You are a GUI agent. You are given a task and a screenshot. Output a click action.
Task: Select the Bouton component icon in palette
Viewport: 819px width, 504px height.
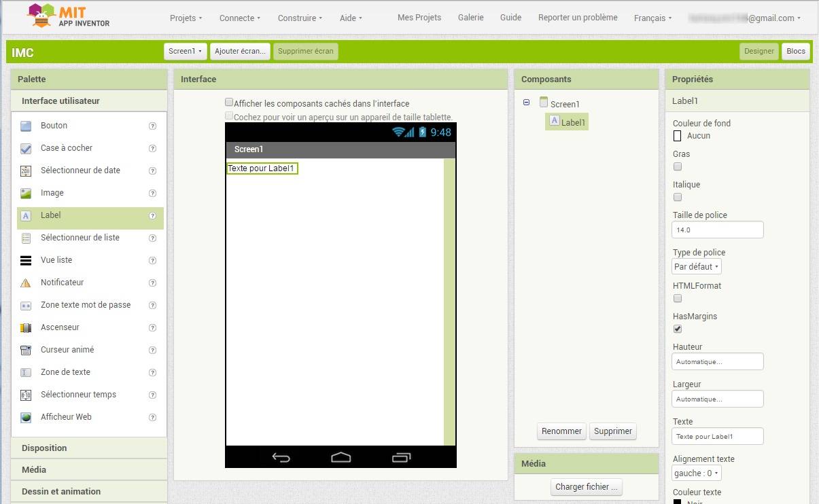26,126
